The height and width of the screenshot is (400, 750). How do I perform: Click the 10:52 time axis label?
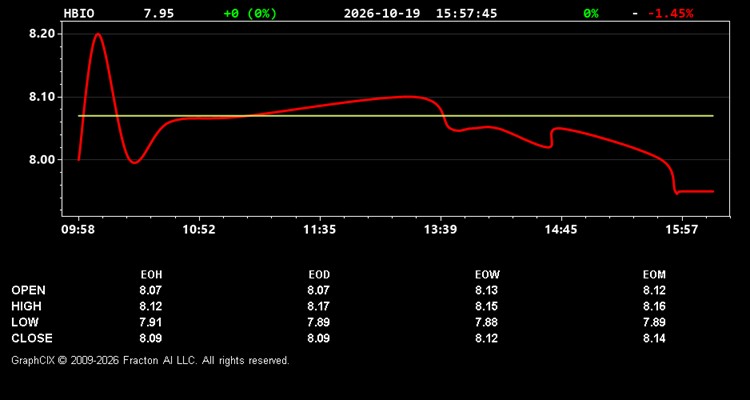point(199,229)
